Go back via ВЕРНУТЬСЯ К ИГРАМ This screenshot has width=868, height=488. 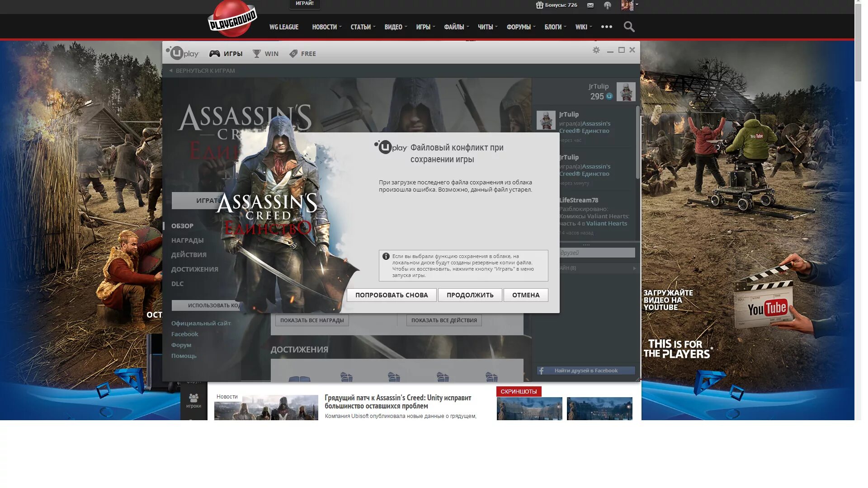coord(202,70)
